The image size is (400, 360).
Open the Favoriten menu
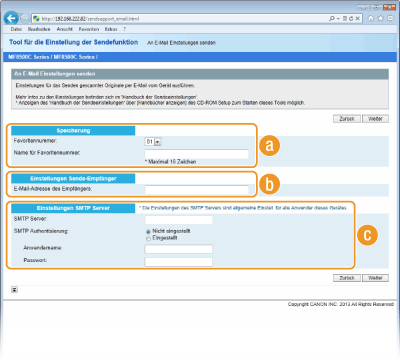[x=89, y=29]
